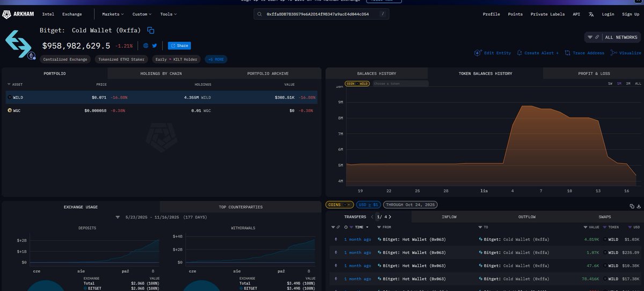
Task: Click Create Alert +
Action: (538, 53)
